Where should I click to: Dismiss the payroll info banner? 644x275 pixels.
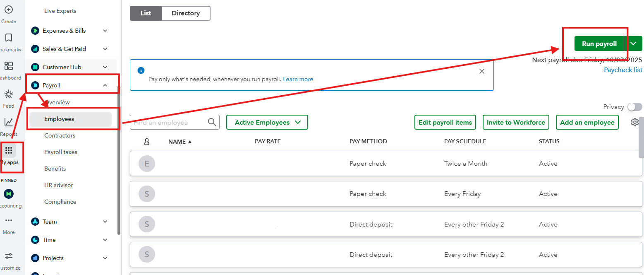coord(481,71)
